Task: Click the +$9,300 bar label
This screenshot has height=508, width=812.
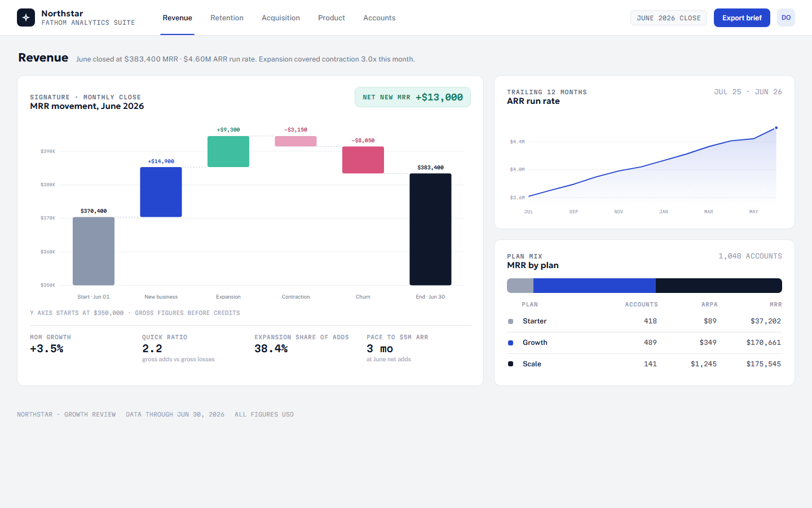Action: 228,130
